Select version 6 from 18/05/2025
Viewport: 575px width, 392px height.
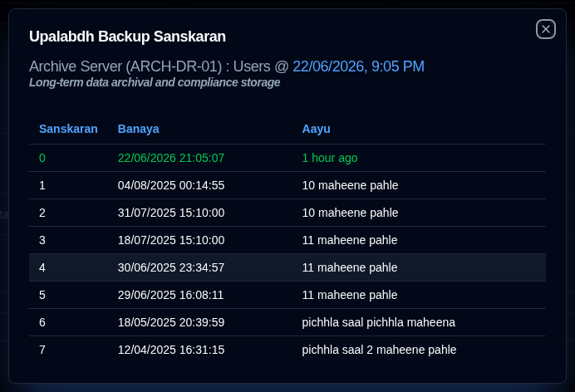287,322
